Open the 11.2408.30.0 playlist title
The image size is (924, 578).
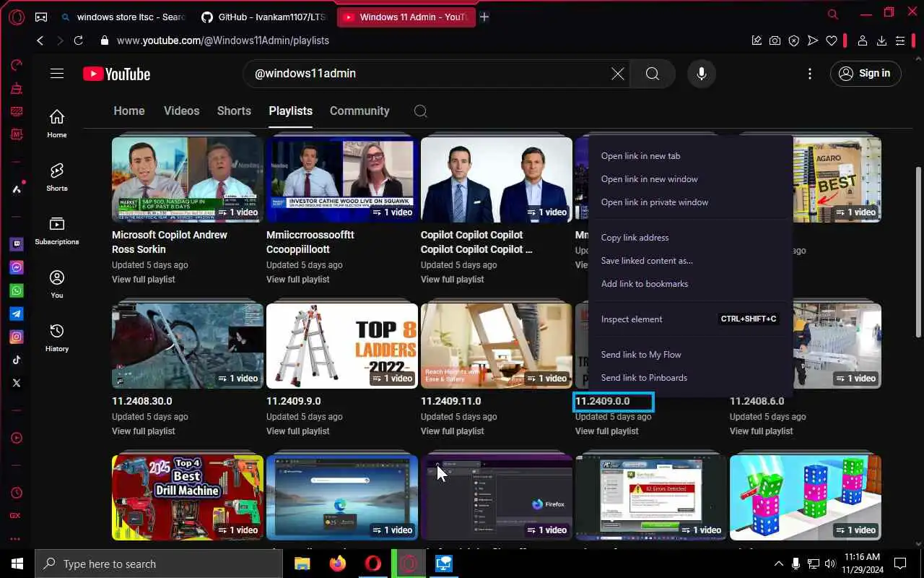tap(142, 401)
